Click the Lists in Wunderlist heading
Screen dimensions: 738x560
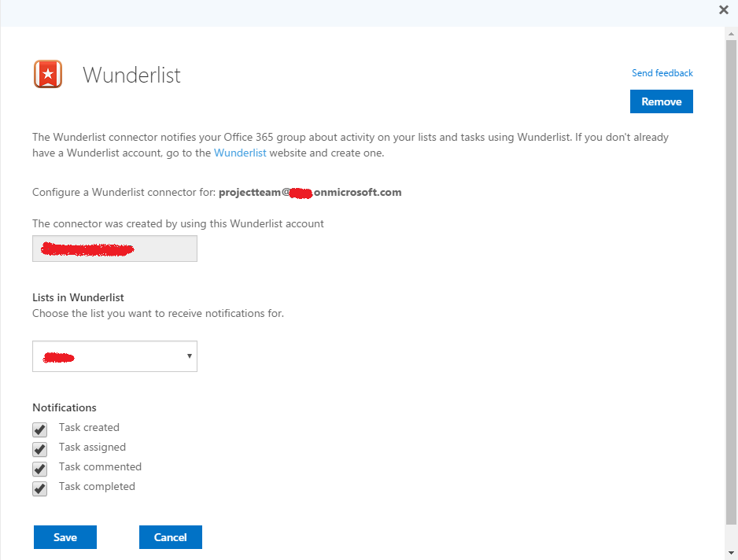click(78, 297)
